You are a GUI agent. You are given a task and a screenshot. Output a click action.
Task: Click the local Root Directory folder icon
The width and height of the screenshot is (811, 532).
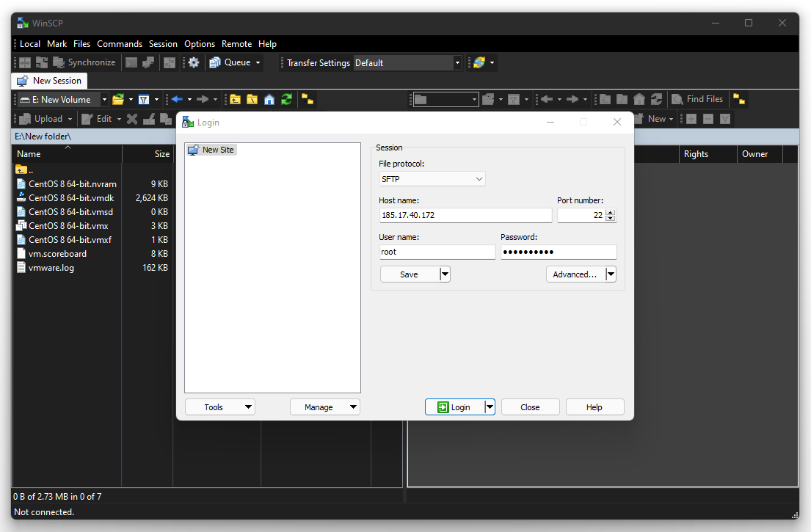[x=252, y=99]
